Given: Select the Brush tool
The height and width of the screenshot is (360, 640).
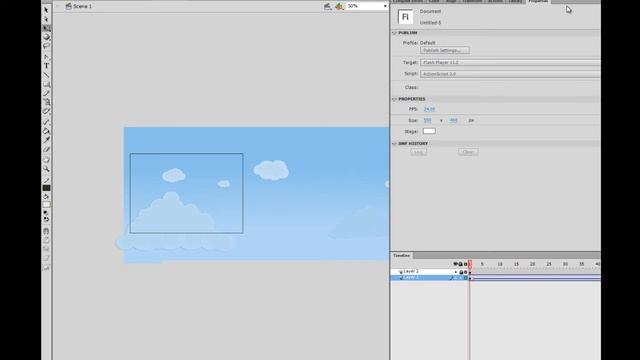Looking at the screenshot, I should tap(46, 102).
